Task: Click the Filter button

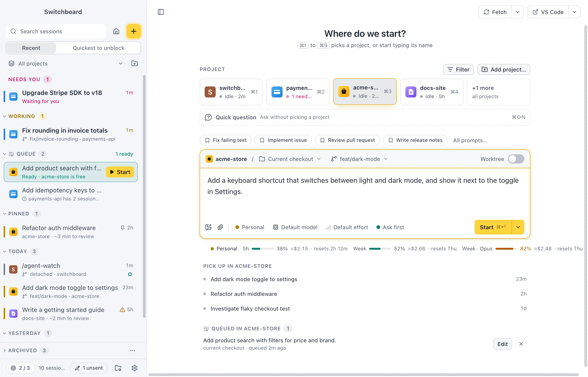Action: click(x=458, y=69)
